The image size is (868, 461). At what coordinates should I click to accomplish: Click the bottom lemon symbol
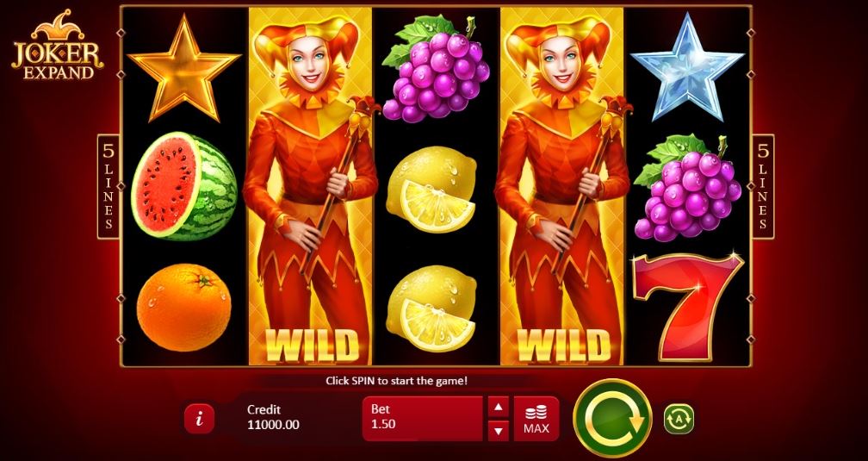pyautogui.click(x=431, y=308)
